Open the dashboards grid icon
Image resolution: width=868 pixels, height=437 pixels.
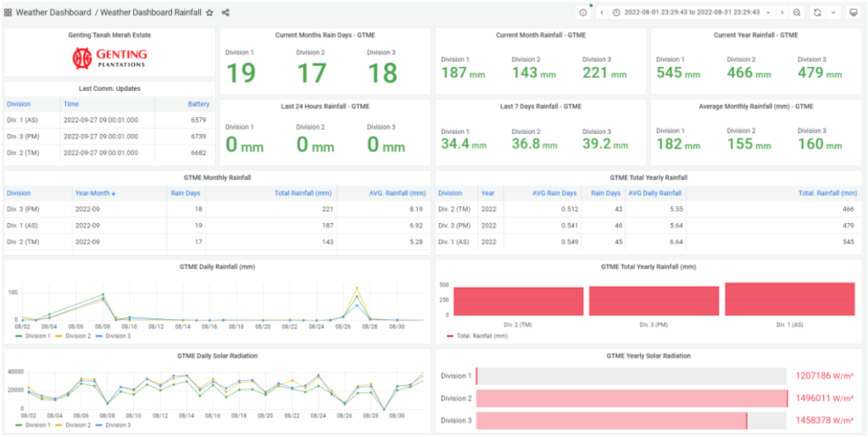tap(8, 13)
